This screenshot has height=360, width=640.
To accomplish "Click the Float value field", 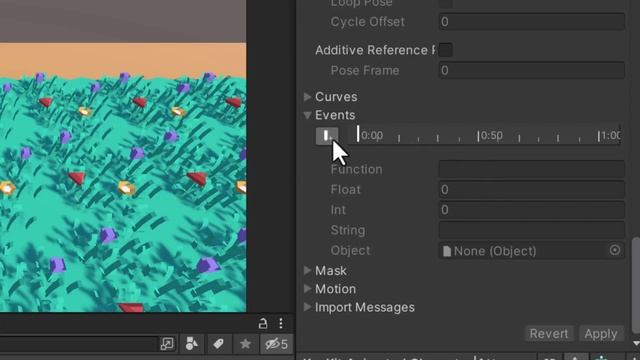I will point(531,189).
